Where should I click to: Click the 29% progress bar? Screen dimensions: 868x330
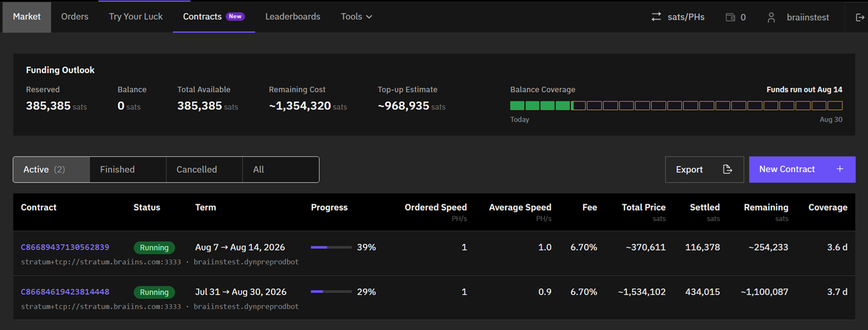point(331,292)
